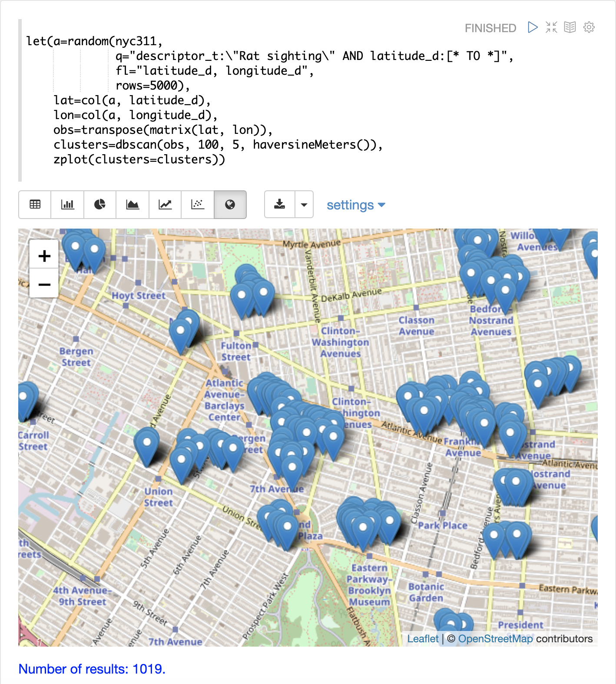Open the Leaflet link
Viewport: 616px width, 684px height.
coord(423,638)
